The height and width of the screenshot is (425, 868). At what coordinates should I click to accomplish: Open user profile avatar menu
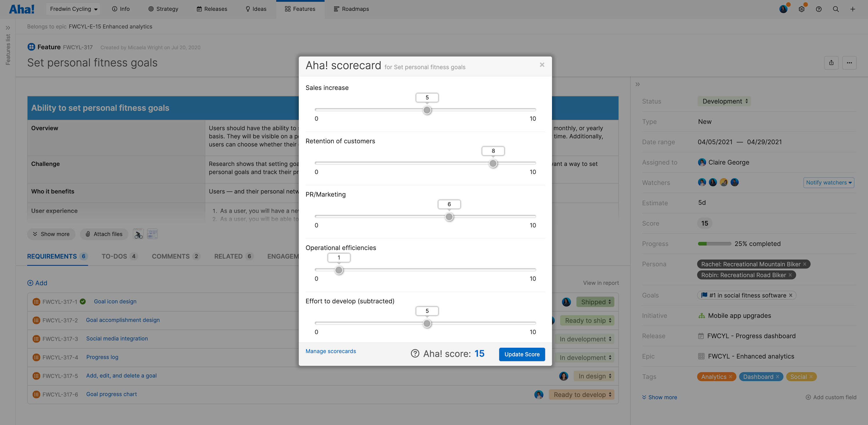click(x=784, y=9)
